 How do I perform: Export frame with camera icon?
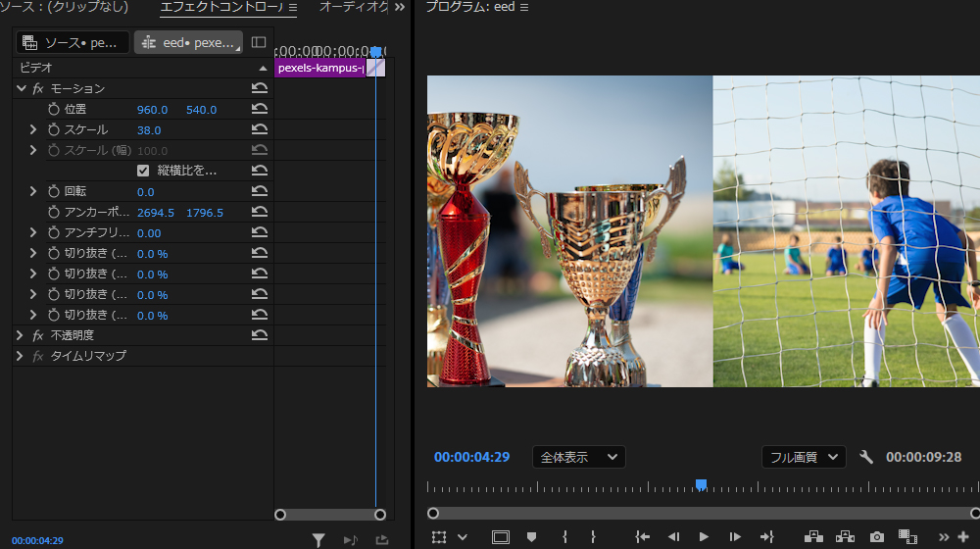coord(877,537)
